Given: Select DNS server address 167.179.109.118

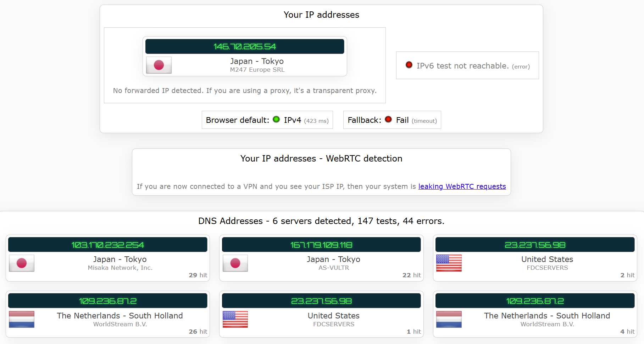Looking at the screenshot, I should [x=321, y=245].
